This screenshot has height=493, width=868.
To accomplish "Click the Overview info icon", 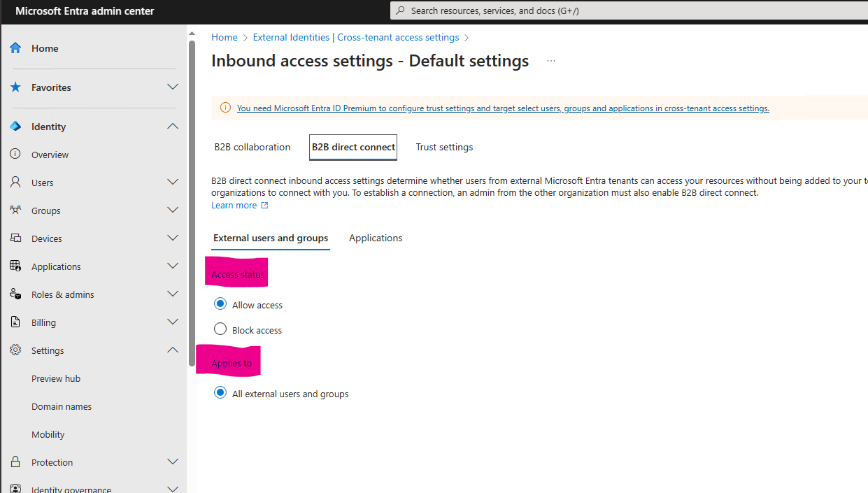I will pyautogui.click(x=15, y=154).
